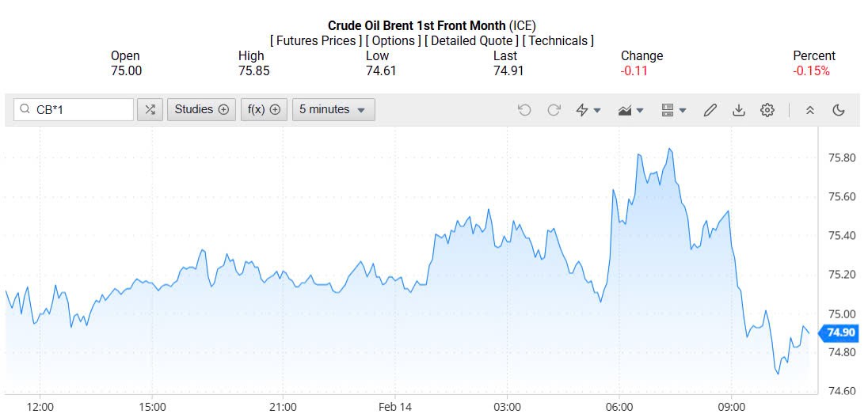
Task: Click the 74.90 current price label
Action: click(x=839, y=332)
